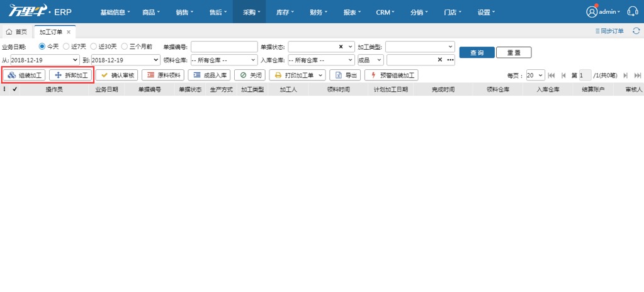Change the 每页 page size dropdown
644x292 pixels.
point(535,76)
